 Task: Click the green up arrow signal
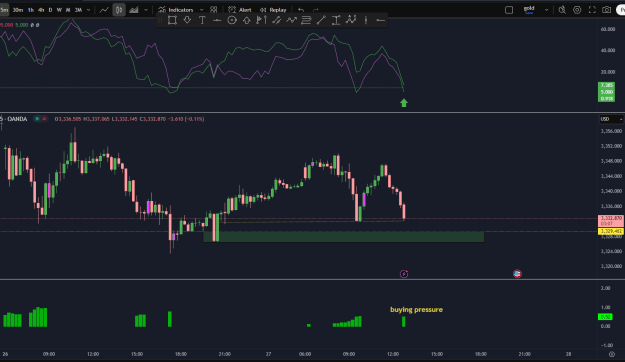pyautogui.click(x=404, y=103)
